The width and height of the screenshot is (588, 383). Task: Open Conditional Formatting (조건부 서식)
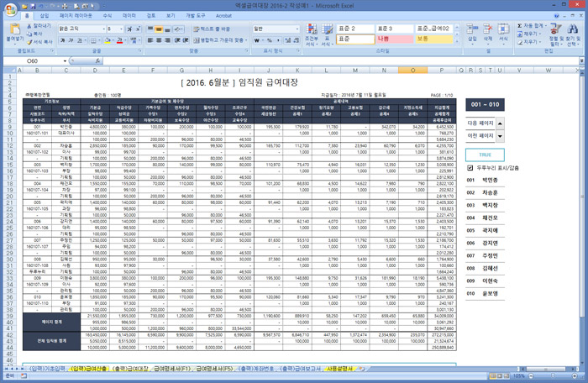point(312,35)
